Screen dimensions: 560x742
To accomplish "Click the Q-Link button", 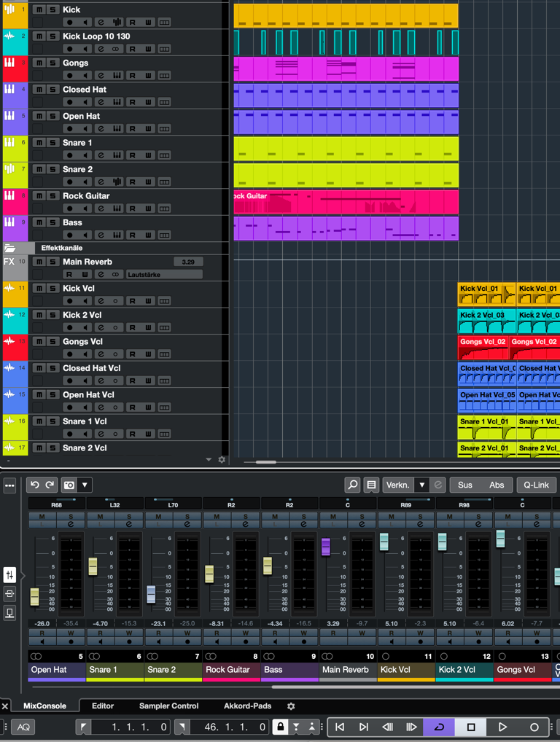I will tap(536, 485).
